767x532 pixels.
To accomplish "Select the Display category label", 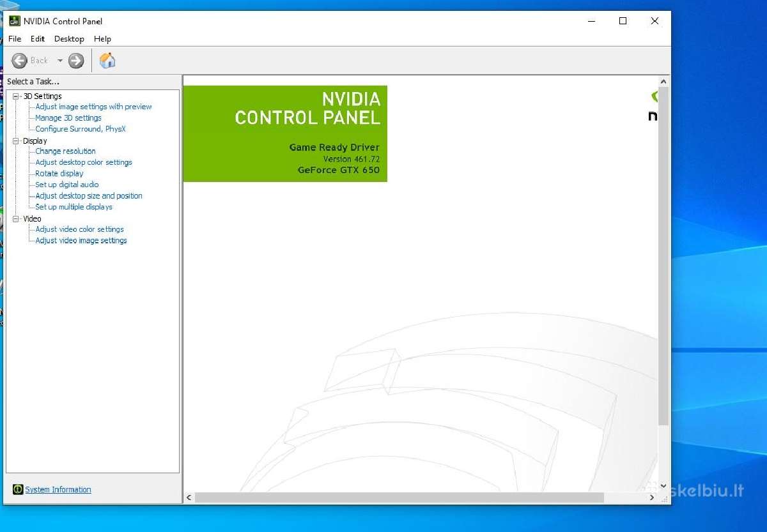I will 35,141.
